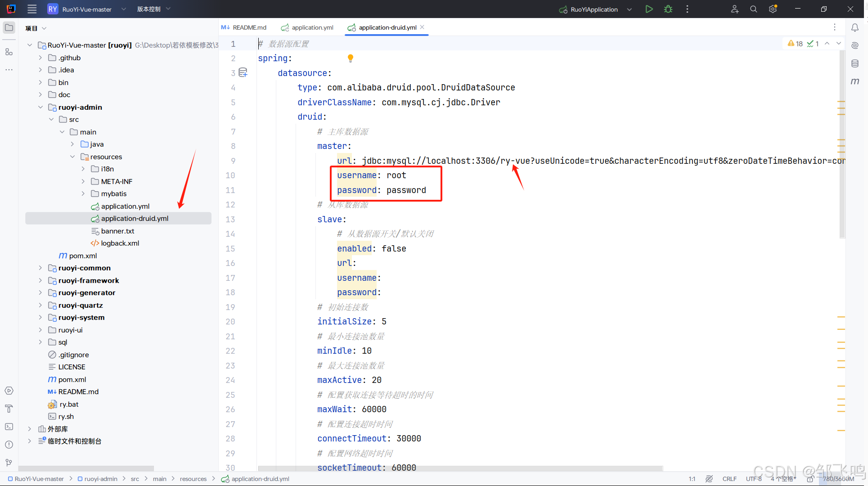
Task: Open the Terminal tool window
Action: [x=9, y=427]
